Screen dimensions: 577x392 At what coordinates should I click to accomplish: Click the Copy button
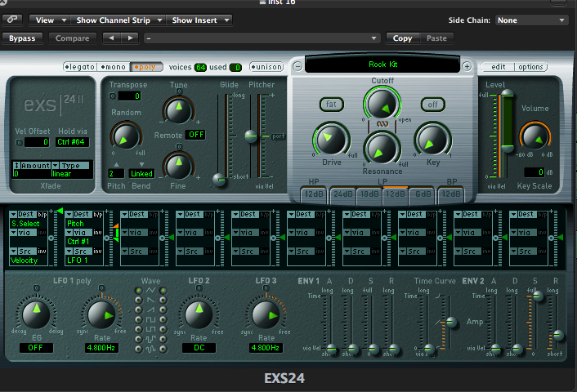(403, 38)
